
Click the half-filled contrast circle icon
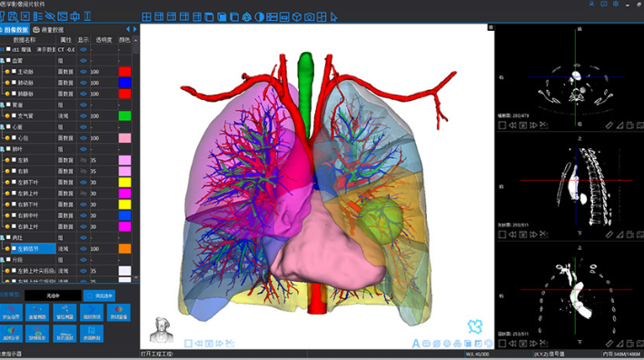pyautogui.click(x=259, y=17)
